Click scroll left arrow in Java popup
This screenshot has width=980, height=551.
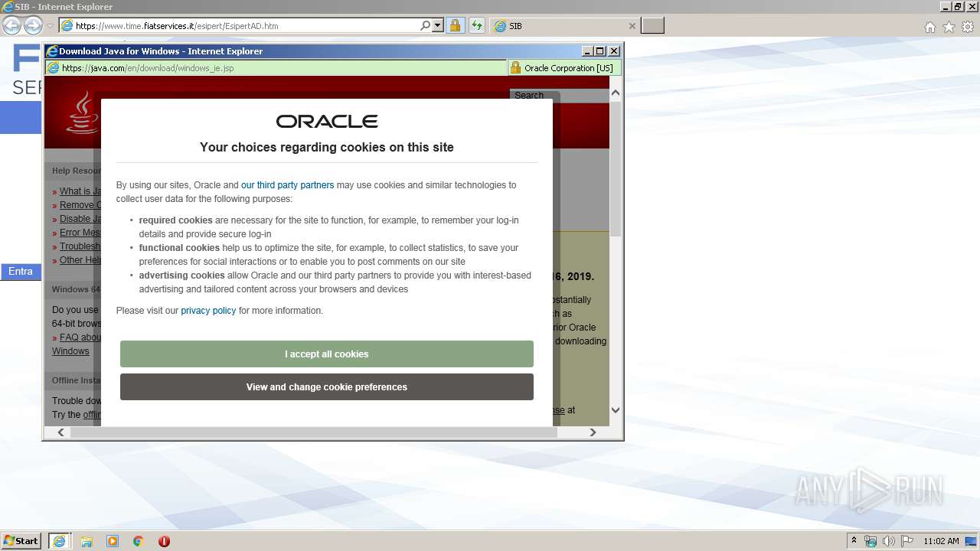click(x=60, y=432)
